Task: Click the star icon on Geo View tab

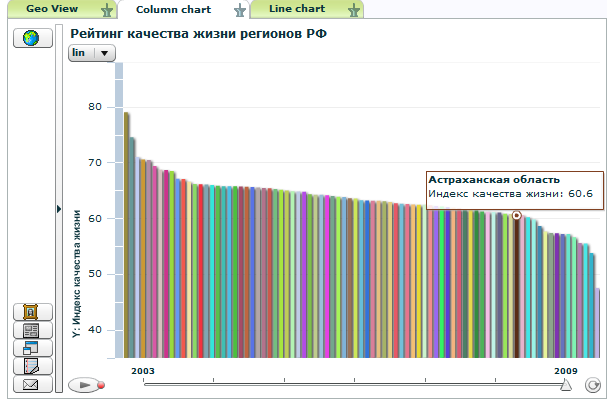Action: tap(107, 10)
